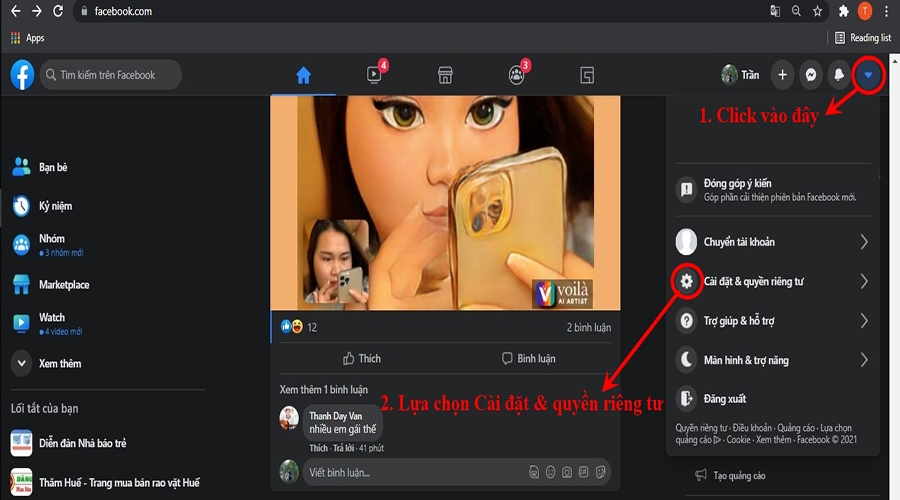Image resolution: width=900 pixels, height=500 pixels.
Task: Open Thanh Day Van commenter name
Action: click(336, 416)
